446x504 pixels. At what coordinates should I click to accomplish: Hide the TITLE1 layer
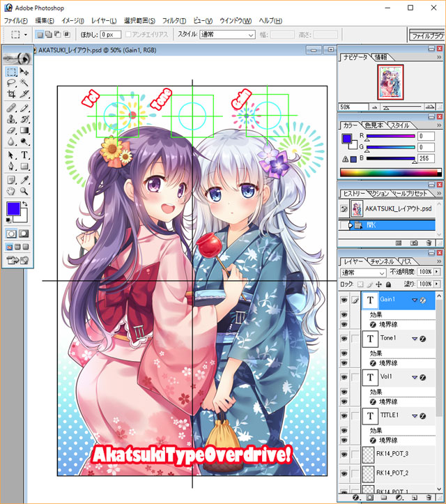pyautogui.click(x=344, y=416)
